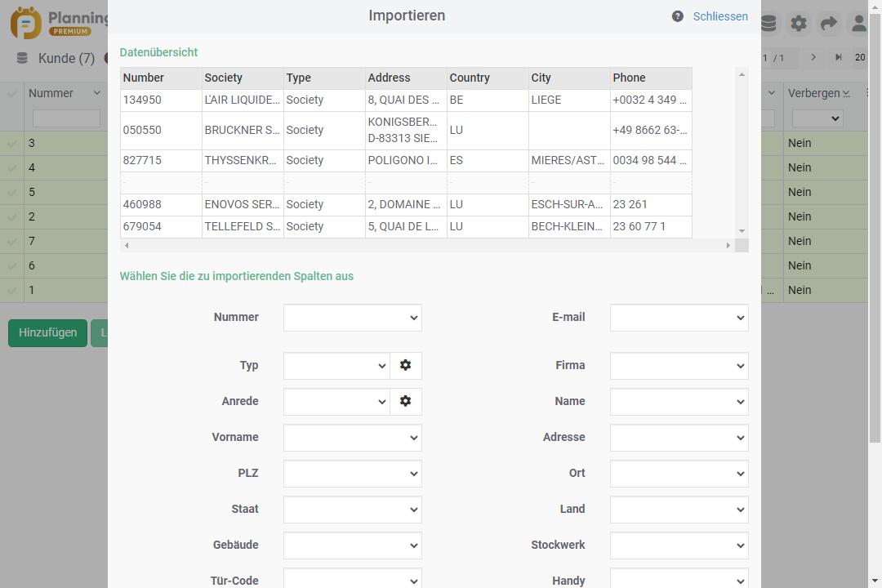
Task: Toggle the select-all checkmark in header
Action: click(12, 94)
